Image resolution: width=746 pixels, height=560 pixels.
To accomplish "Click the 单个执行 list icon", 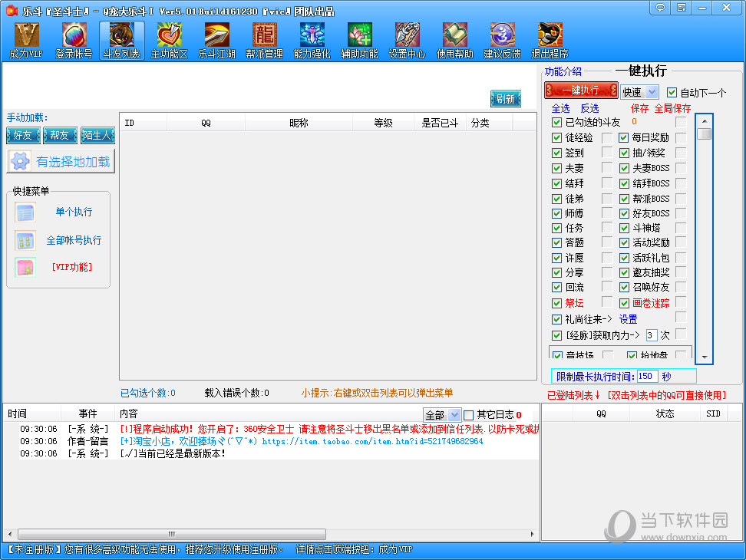I will click(25, 212).
